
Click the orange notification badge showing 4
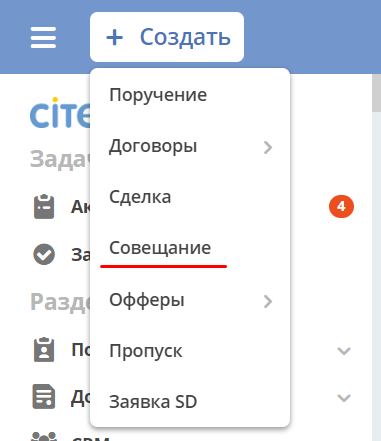pyautogui.click(x=341, y=207)
